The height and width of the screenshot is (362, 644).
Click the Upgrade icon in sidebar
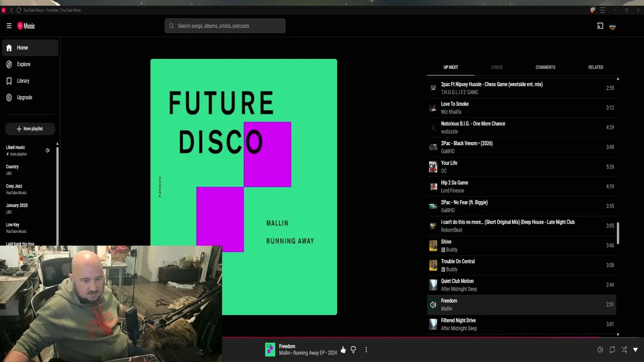(x=9, y=98)
